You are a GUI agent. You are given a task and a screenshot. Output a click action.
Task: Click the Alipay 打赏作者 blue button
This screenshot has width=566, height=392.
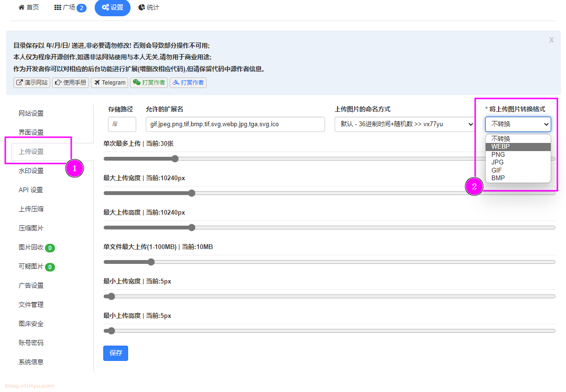[x=188, y=83]
